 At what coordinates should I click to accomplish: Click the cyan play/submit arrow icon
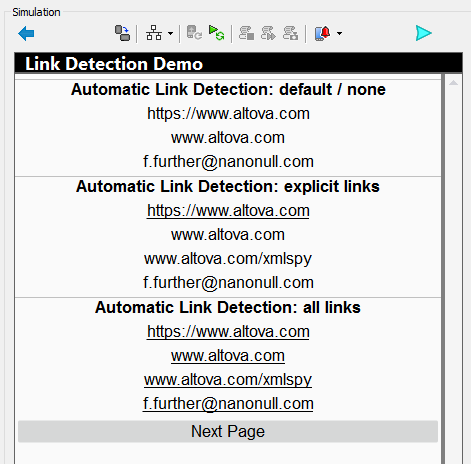point(424,33)
